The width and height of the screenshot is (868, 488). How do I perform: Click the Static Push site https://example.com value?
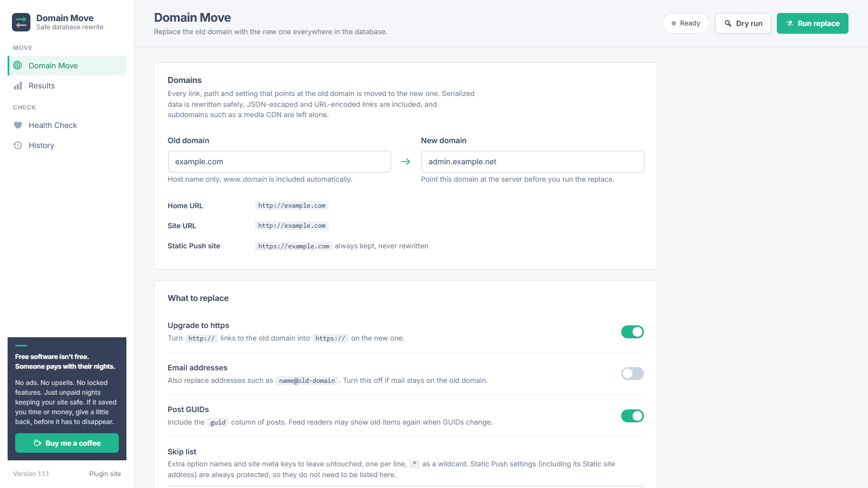tap(293, 246)
